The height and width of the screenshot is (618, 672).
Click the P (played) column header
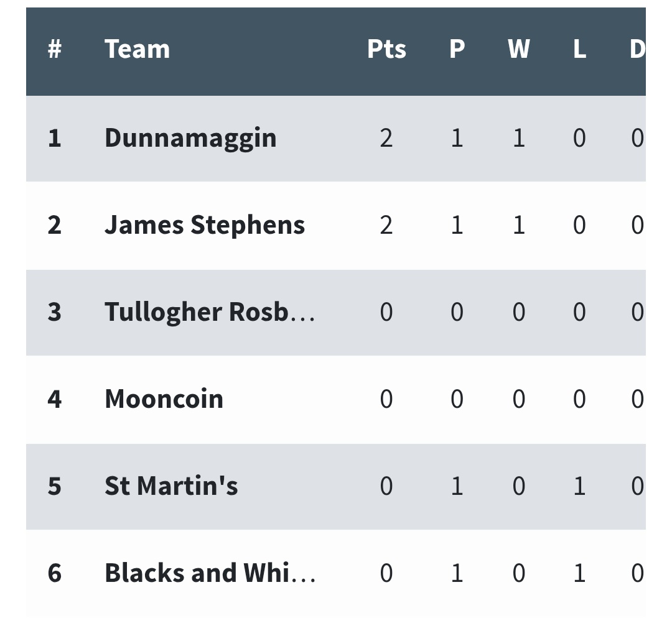[x=457, y=49]
